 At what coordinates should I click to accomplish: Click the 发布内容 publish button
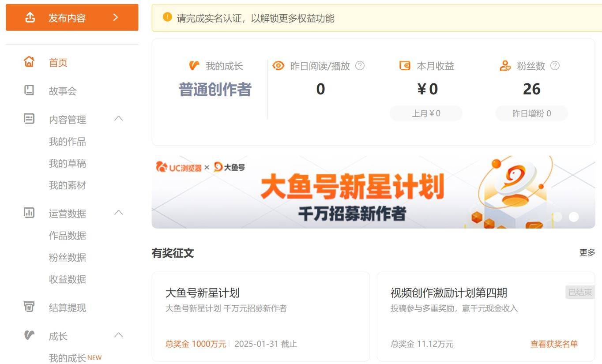tap(72, 18)
